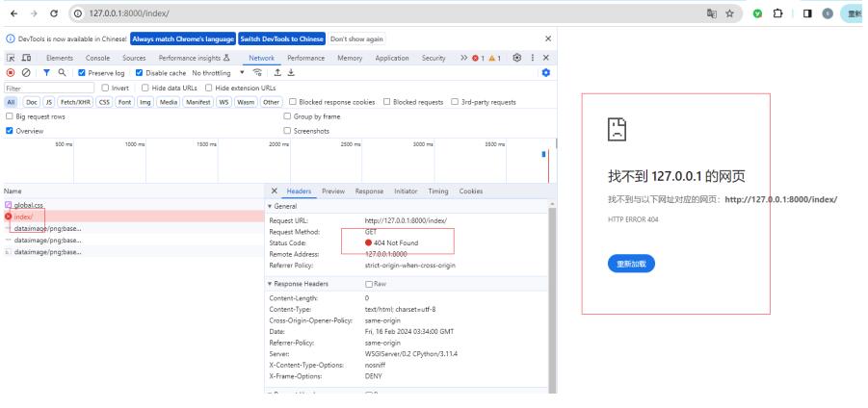Import HAR file with upload icon
Screen dimensions: 868x408
pyautogui.click(x=277, y=72)
